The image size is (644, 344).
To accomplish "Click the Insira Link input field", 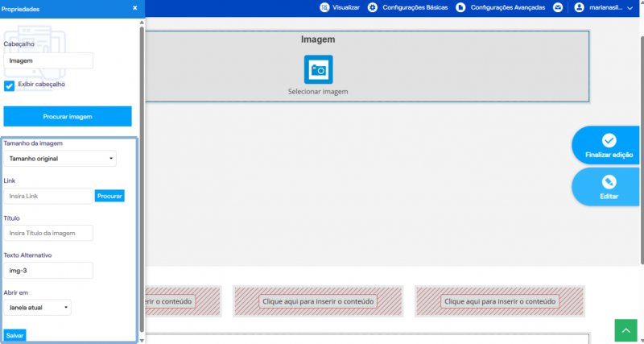I will pyautogui.click(x=48, y=196).
